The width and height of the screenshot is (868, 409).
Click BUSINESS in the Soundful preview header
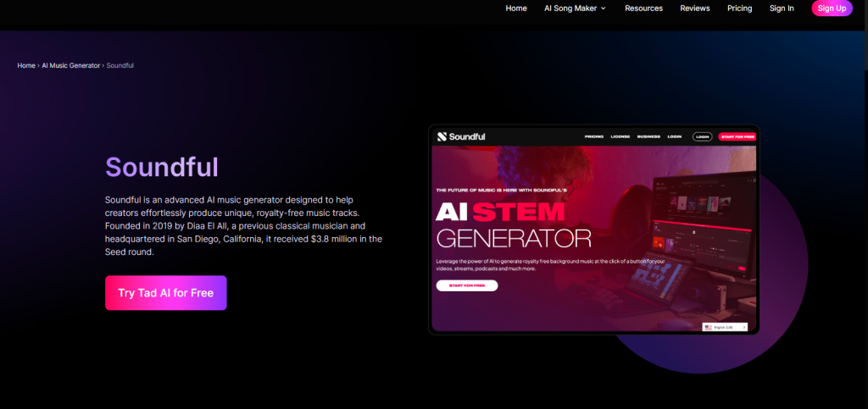click(x=648, y=136)
